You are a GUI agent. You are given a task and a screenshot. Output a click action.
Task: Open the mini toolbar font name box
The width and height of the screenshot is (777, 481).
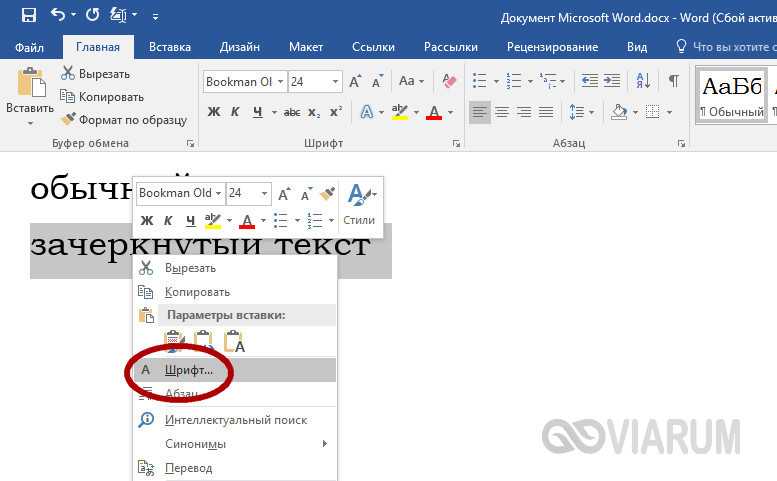pos(180,193)
